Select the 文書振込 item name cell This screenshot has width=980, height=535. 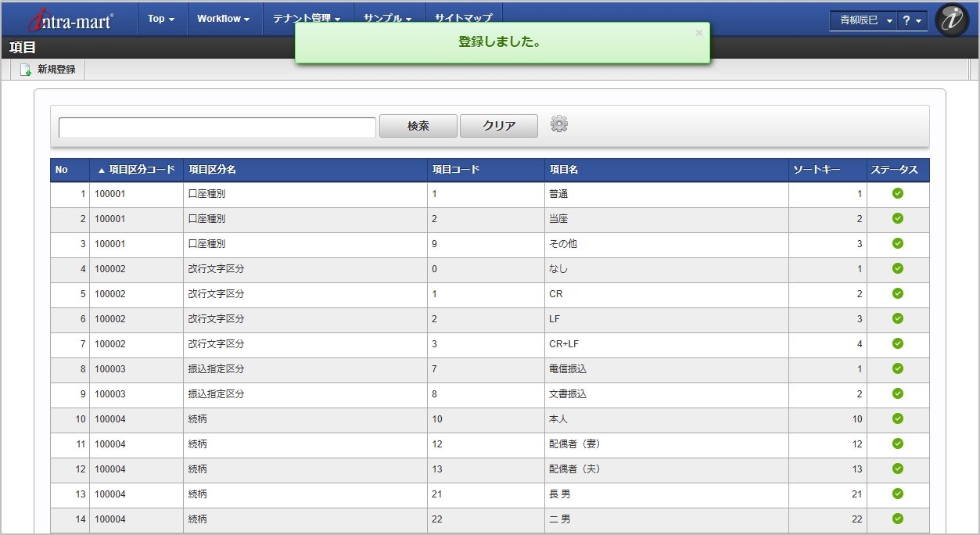point(667,394)
